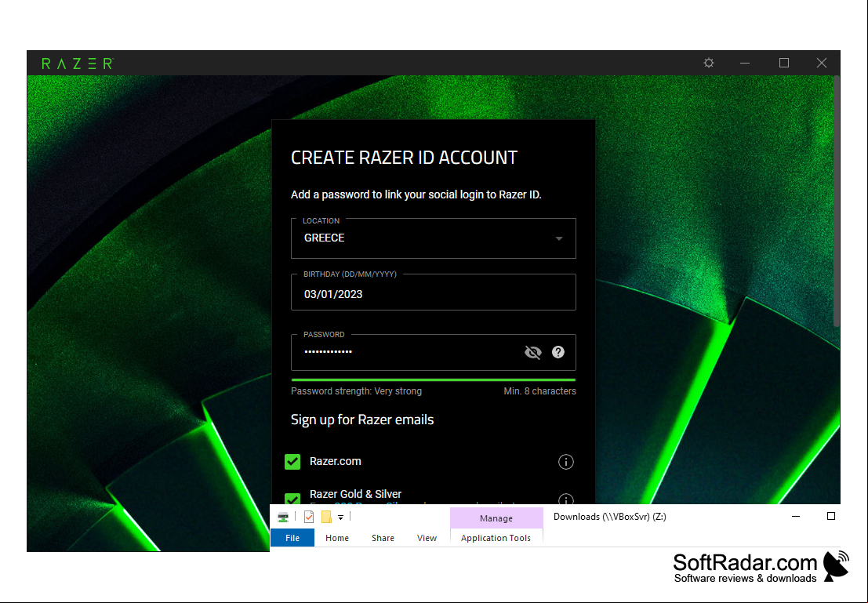Click the "Password strength: Very strong" text
Screen dimensions: 868x603
[x=357, y=391]
